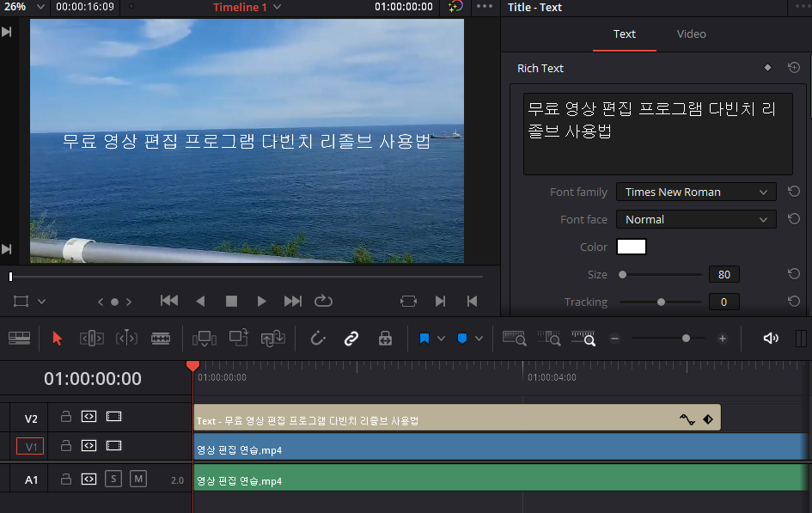Viewport: 812px width, 513px height.
Task: Open the Font face Normal dropdown
Action: coord(696,219)
